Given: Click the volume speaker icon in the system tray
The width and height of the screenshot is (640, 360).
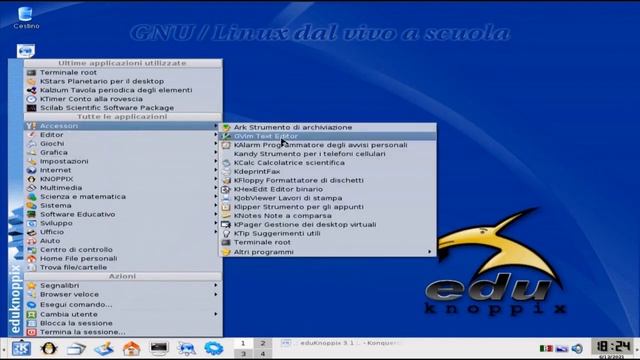Looking at the screenshot, I should tap(577, 349).
